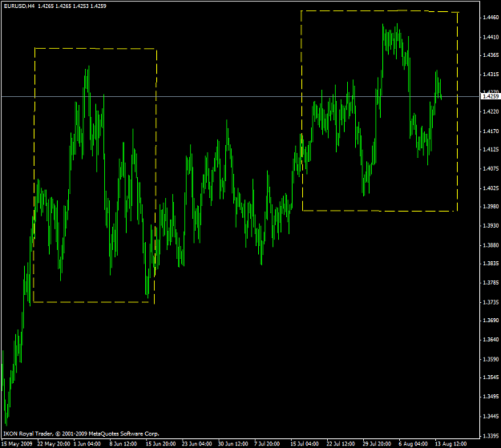The height and width of the screenshot is (448, 501).
Task: Click the 1.4410 price scale label
Action: [491, 37]
